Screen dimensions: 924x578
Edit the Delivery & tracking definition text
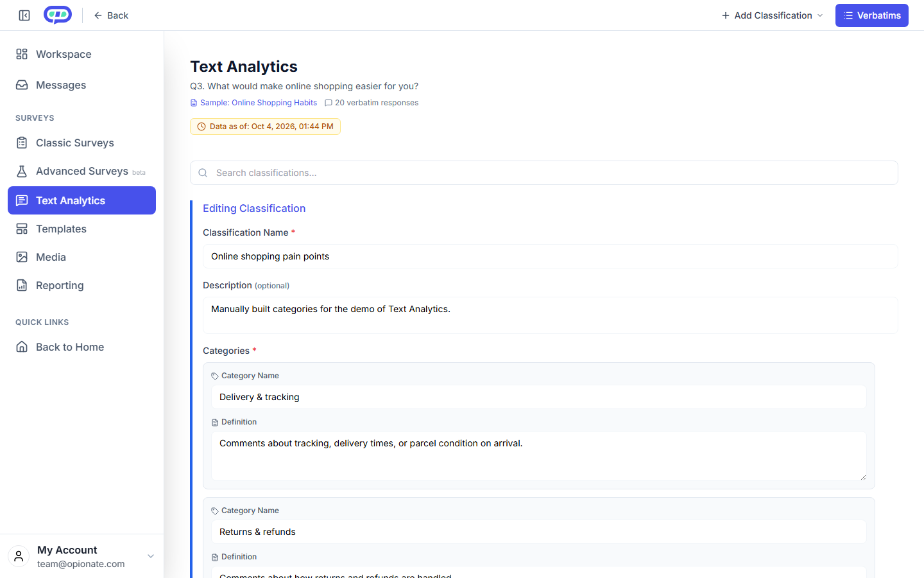(539, 456)
